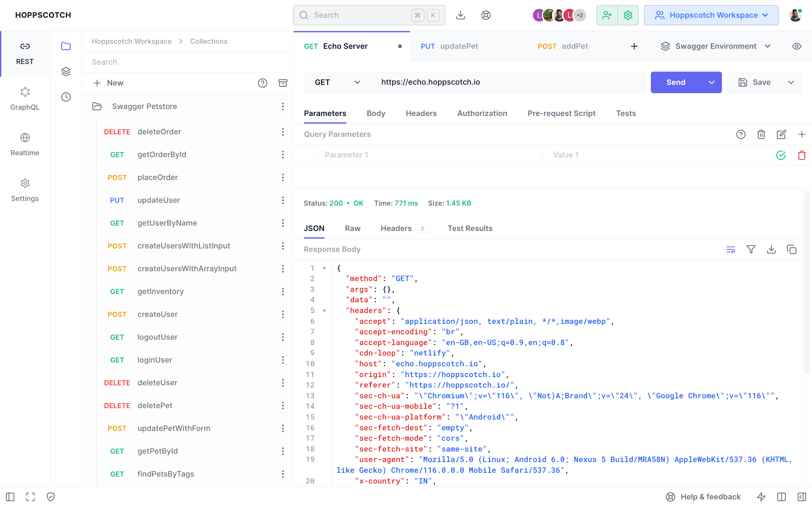Toggle environment preview eye icon
The width and height of the screenshot is (812, 507).
coord(796,46)
